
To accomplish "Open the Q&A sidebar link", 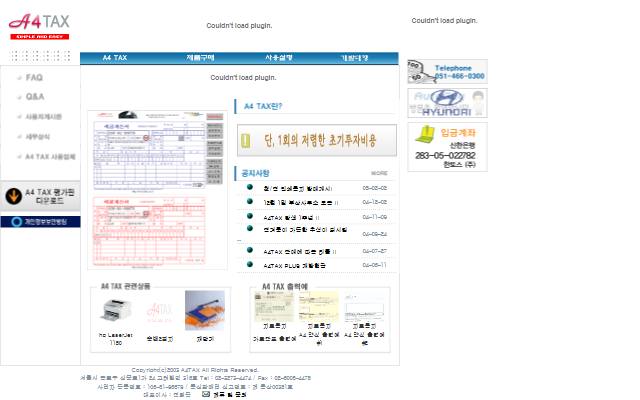I will pos(35,97).
